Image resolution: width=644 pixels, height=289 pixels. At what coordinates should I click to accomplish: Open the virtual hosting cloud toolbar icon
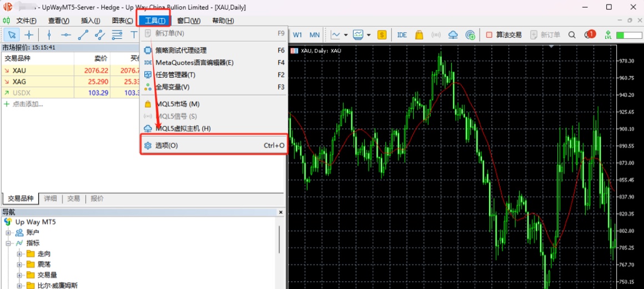(x=453, y=35)
